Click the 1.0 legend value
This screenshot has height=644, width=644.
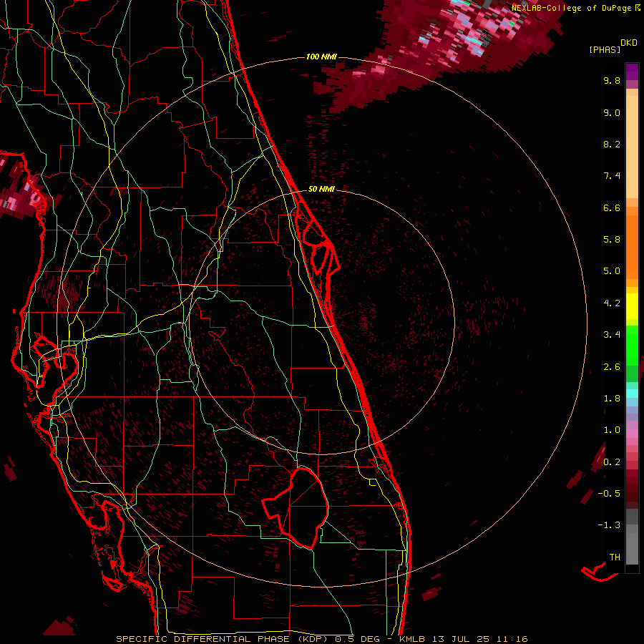[x=612, y=430]
